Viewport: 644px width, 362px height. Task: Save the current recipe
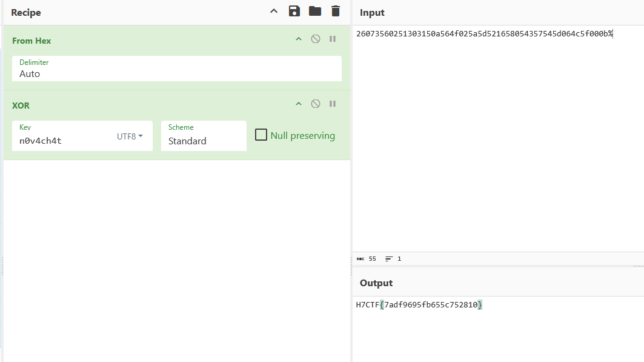click(294, 11)
